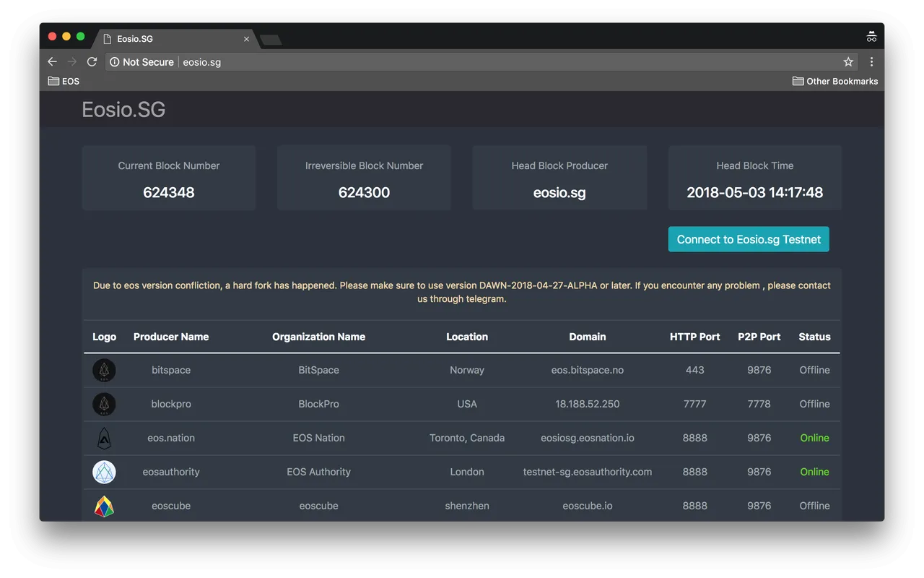Screen dimensions: 924x578
Task: Click Head Block Producer value eosio.sg
Action: tap(559, 192)
